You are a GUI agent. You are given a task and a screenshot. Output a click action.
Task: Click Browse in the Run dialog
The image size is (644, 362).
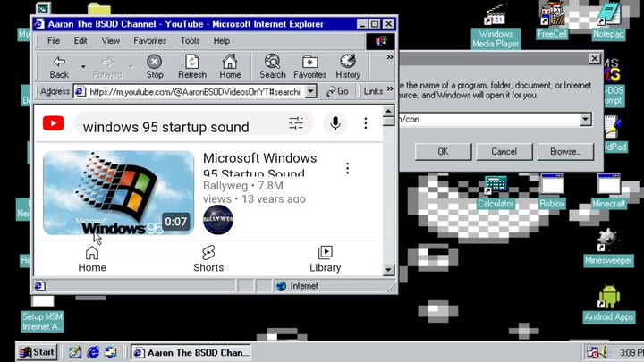(565, 151)
